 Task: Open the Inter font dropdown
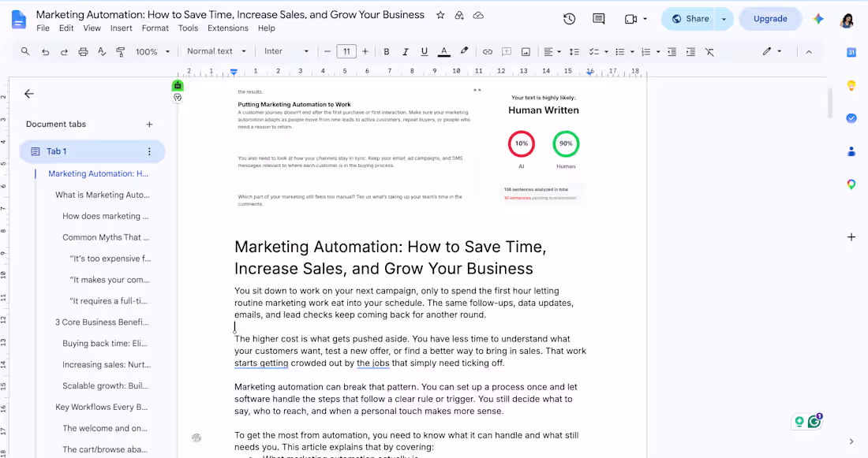286,51
